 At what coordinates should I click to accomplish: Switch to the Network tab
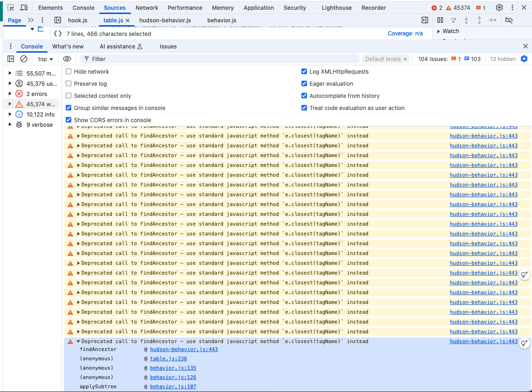(147, 8)
